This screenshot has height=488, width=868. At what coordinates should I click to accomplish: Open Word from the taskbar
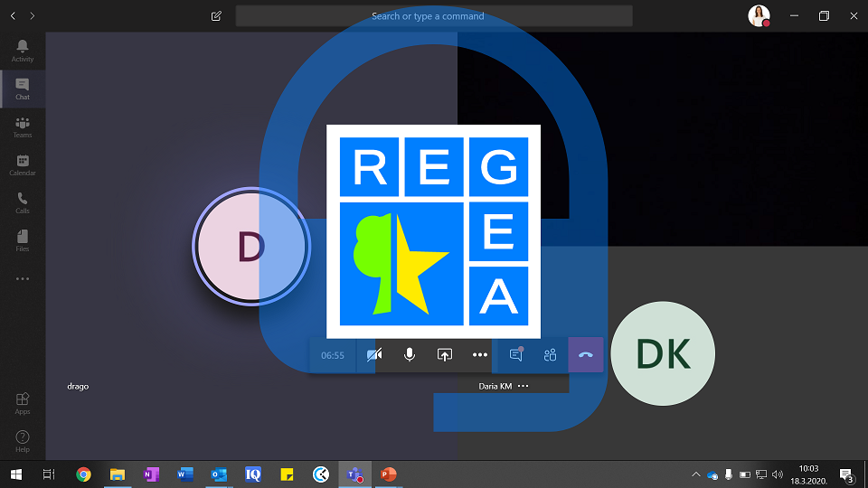point(184,474)
